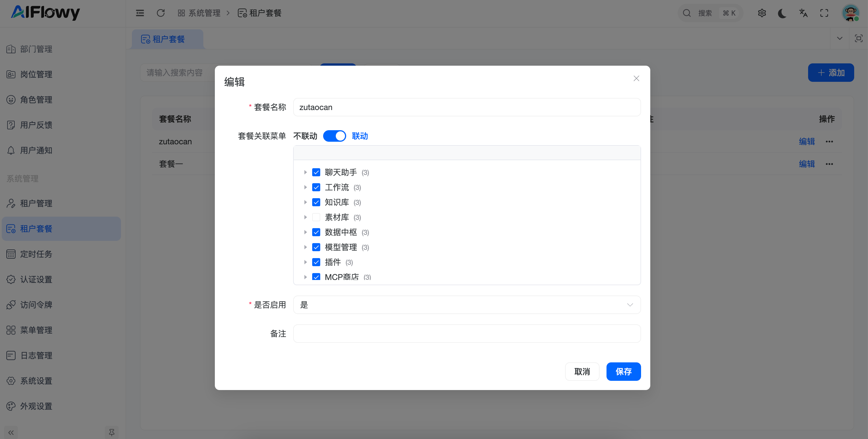Image resolution: width=868 pixels, height=439 pixels.
Task: Click the pin icon at sidebar bottom
Action: point(111,432)
